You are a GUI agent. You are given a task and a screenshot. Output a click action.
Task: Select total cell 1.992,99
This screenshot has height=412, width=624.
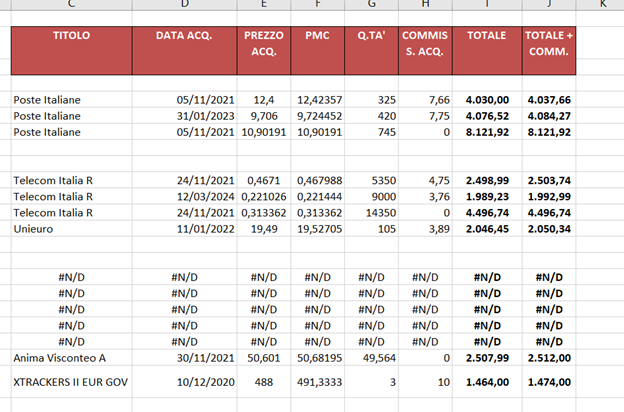(549, 196)
